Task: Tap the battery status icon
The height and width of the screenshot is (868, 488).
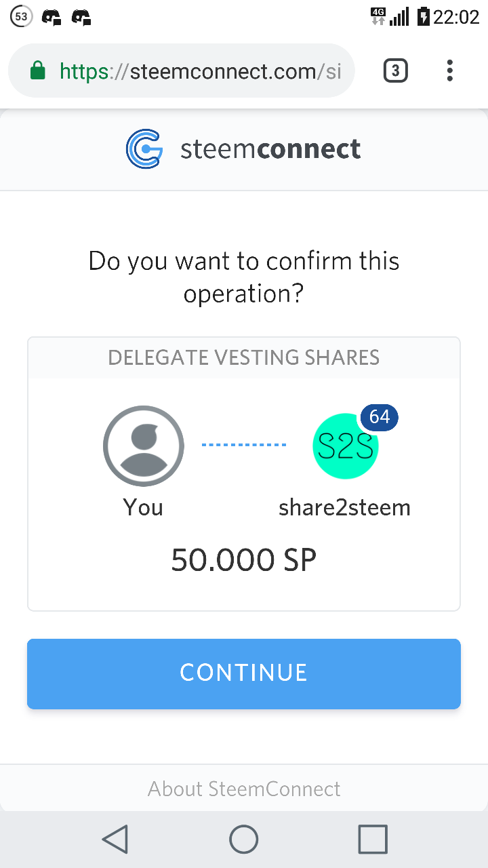Action: point(424,16)
